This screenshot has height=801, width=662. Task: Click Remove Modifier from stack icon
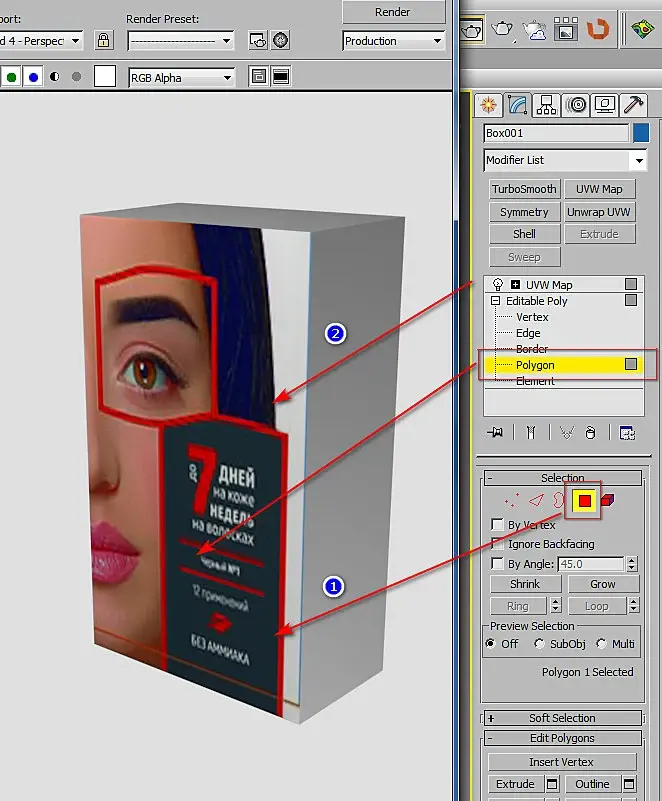point(590,433)
